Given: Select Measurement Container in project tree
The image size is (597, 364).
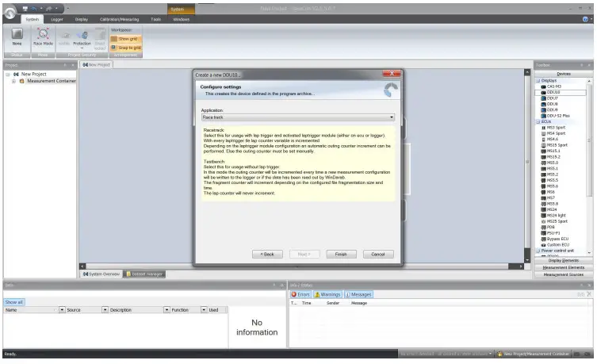Looking at the screenshot, I should click(x=51, y=81).
